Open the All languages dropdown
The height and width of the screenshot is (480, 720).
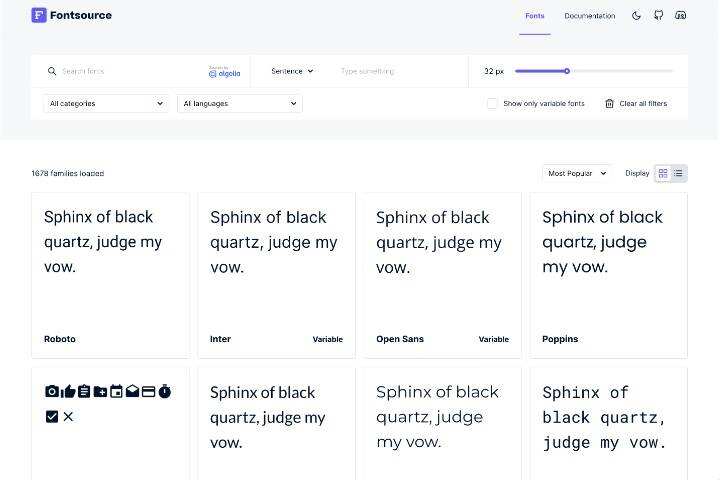pyautogui.click(x=240, y=104)
